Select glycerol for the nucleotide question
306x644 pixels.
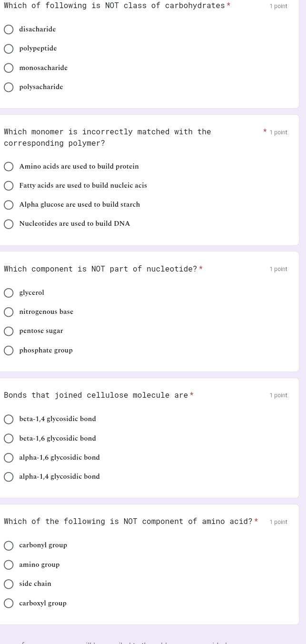(x=9, y=292)
